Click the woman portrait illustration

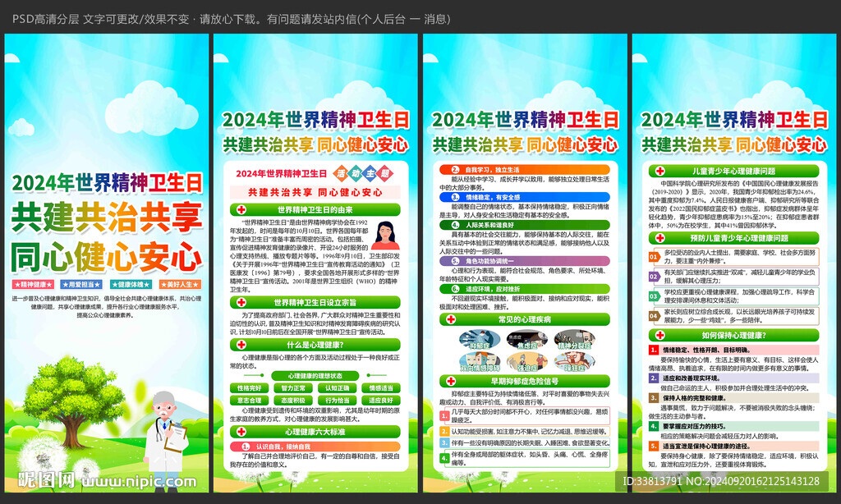(385, 236)
